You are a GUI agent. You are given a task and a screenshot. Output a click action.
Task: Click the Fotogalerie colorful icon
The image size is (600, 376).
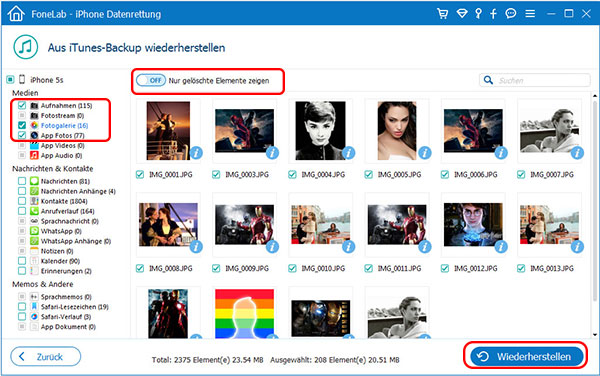[34, 125]
